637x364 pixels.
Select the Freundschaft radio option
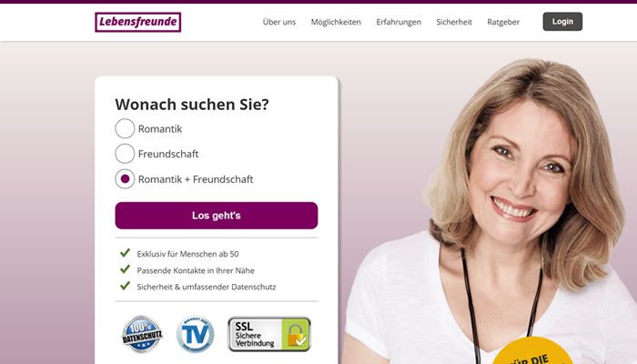click(x=125, y=154)
